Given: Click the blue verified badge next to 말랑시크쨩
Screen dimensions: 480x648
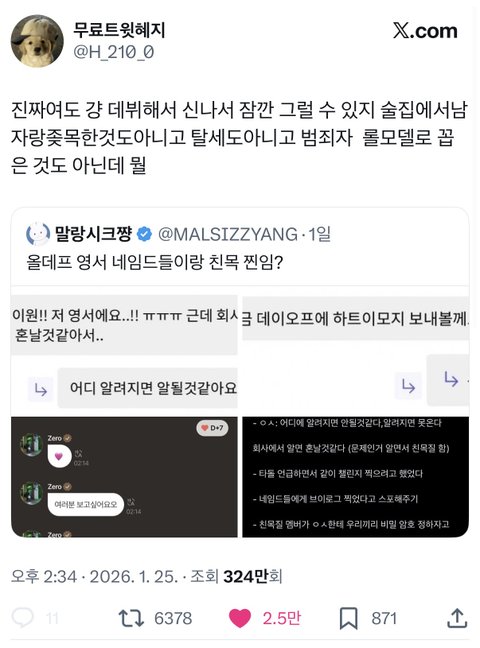Looking at the screenshot, I should pos(144,234).
